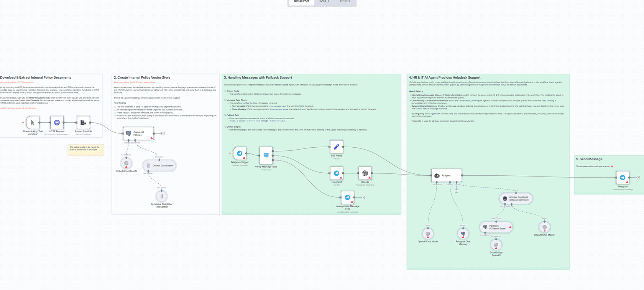Image resolution: width=644 pixels, height=290 pixels.
Task: Switch to the editor tab at top
Action: [301, 2]
